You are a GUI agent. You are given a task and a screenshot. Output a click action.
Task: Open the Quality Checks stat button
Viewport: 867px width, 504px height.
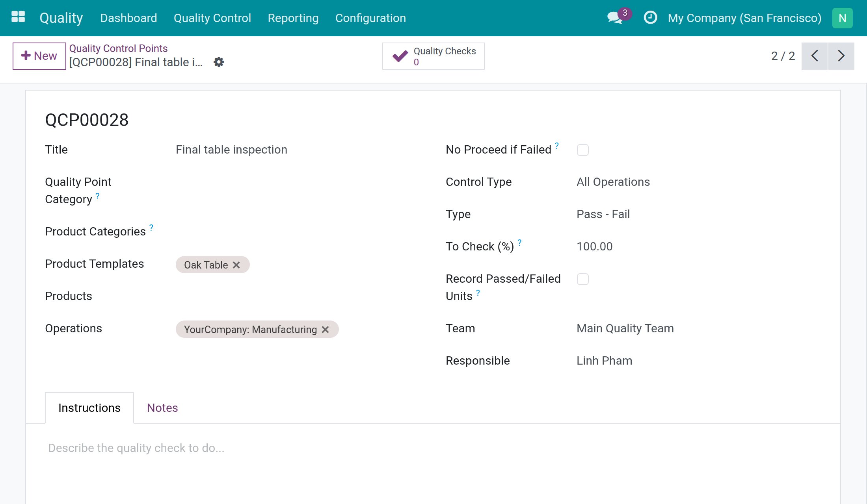coord(433,56)
